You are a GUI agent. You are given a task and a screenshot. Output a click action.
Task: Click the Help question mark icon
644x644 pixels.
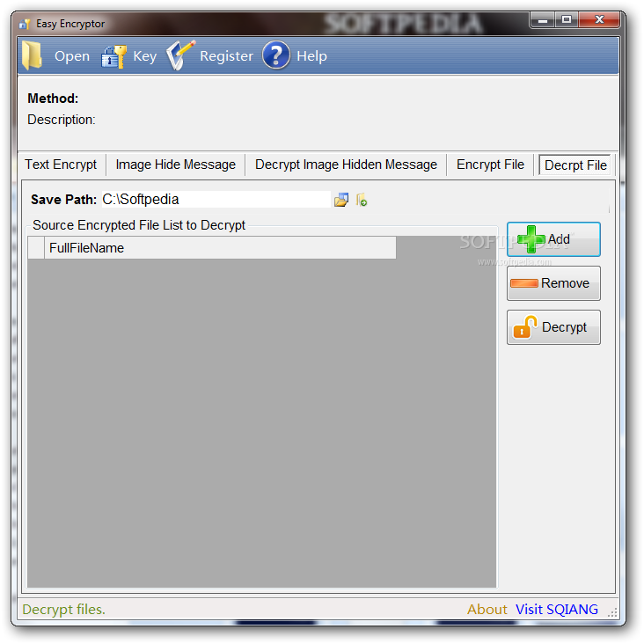pos(276,55)
